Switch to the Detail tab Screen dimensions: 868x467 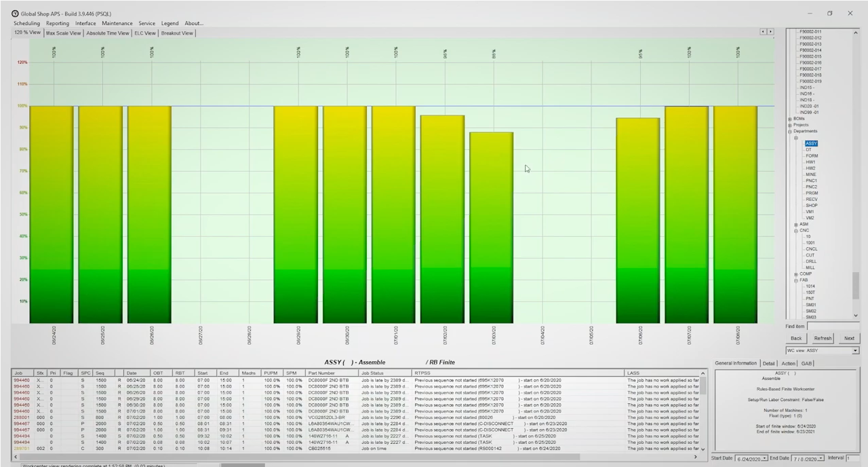tap(768, 363)
